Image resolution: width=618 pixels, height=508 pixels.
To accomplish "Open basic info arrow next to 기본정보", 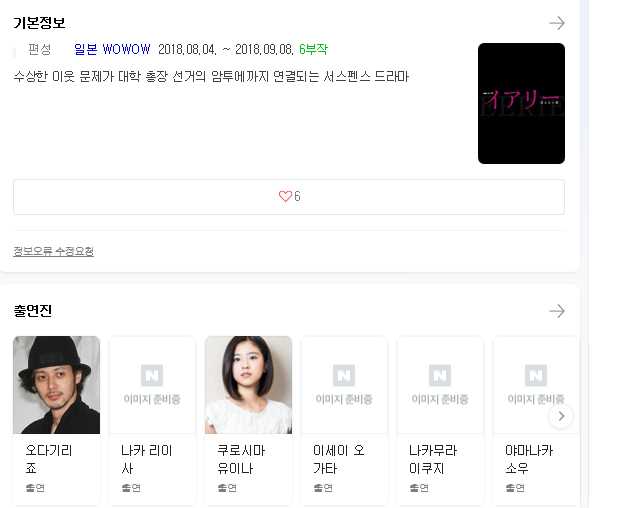I will click(557, 23).
